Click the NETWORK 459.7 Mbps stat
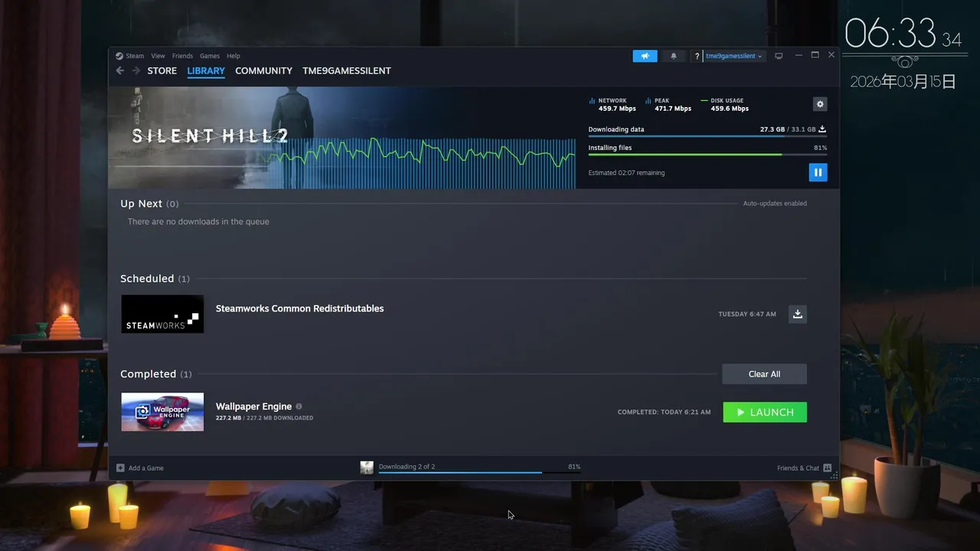Image resolution: width=980 pixels, height=551 pixels. (612, 105)
